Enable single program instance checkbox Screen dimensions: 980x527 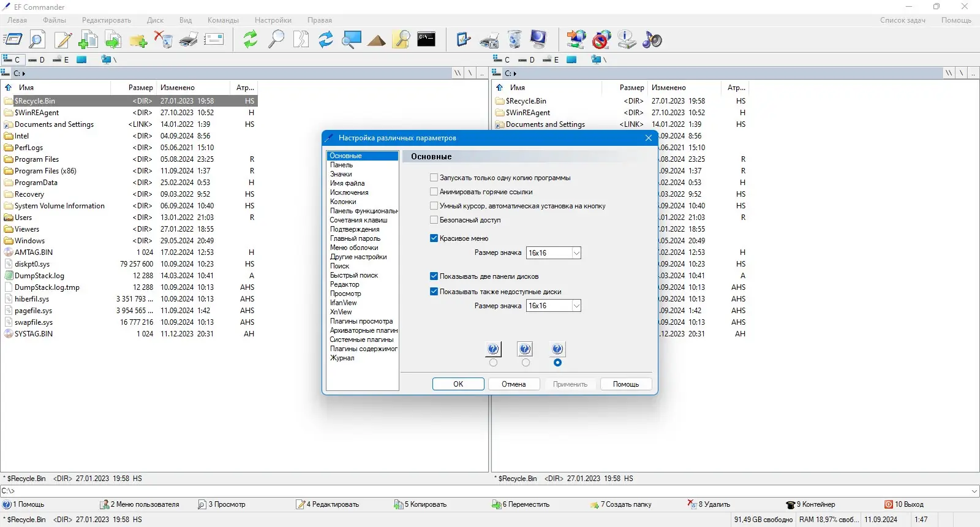point(434,178)
